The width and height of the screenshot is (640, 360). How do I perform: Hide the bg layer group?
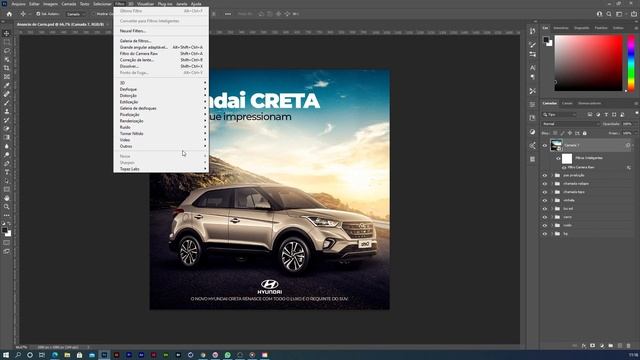click(544, 234)
